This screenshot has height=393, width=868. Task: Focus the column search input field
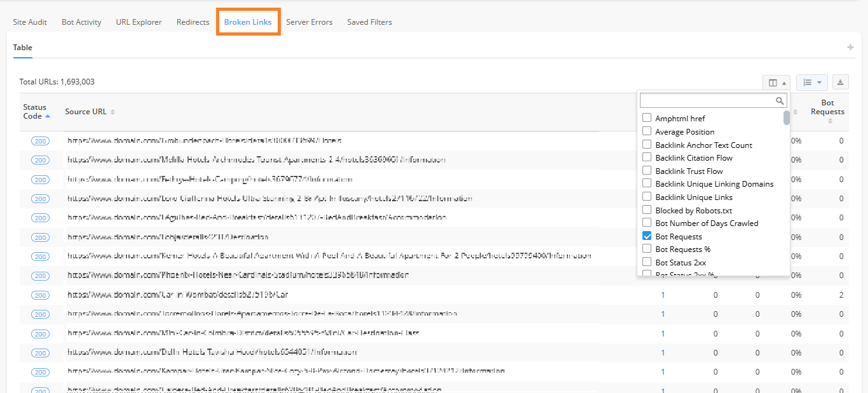(707, 101)
